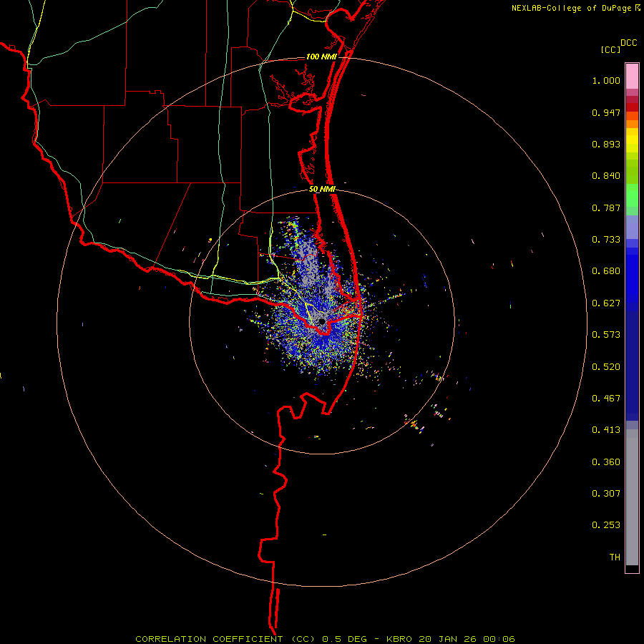Viewport: 644px width, 644px height.
Task: Click the black KBRO radar site dot
Action: point(321,321)
